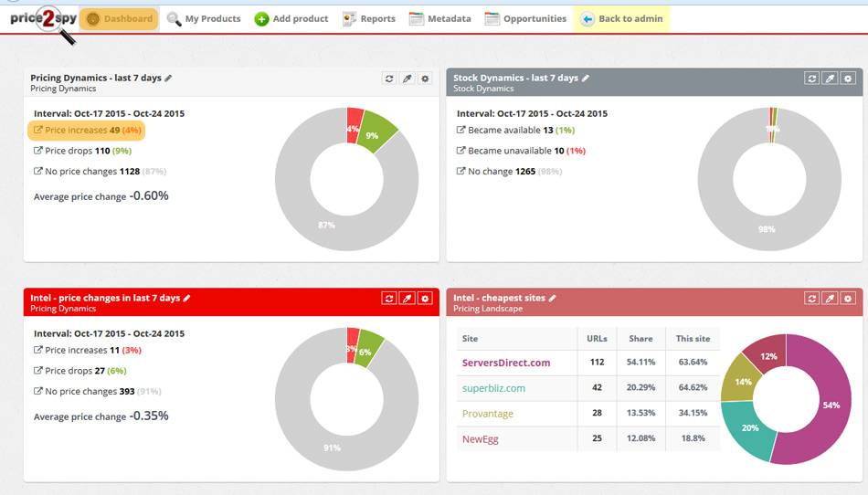Image resolution: width=868 pixels, height=495 pixels.
Task: Refresh the Stock Dynamics widget
Action: 812,79
